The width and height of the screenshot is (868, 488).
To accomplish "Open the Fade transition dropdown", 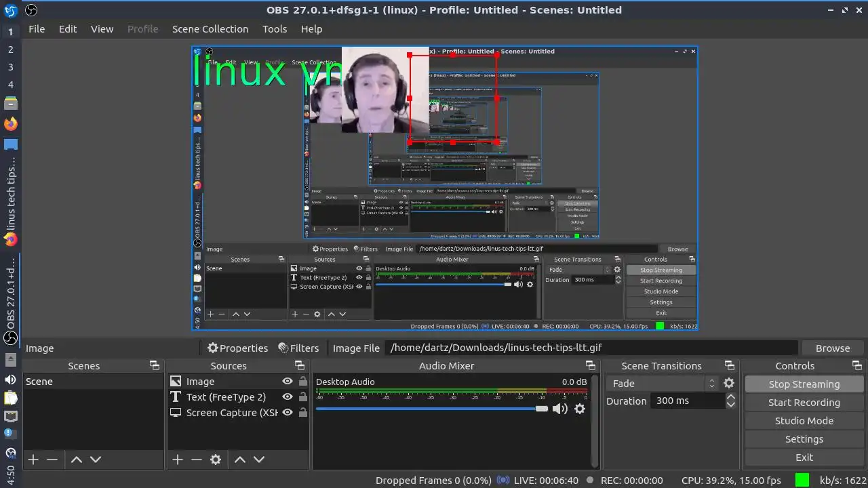I will point(662,383).
